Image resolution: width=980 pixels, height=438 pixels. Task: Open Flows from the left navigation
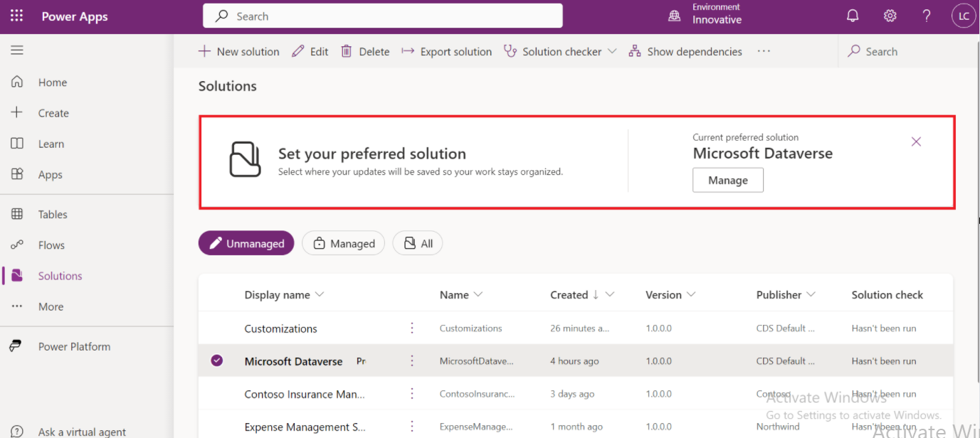pos(51,245)
